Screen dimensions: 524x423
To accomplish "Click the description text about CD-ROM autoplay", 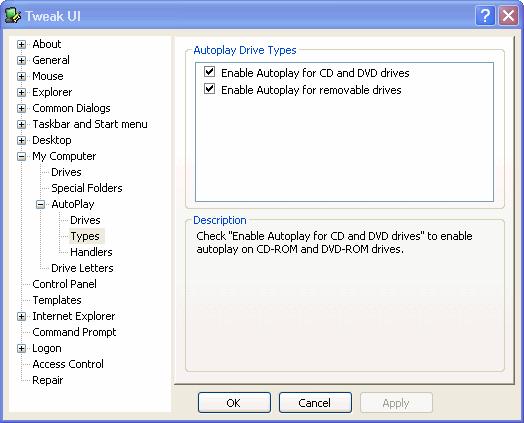I will [x=334, y=243].
